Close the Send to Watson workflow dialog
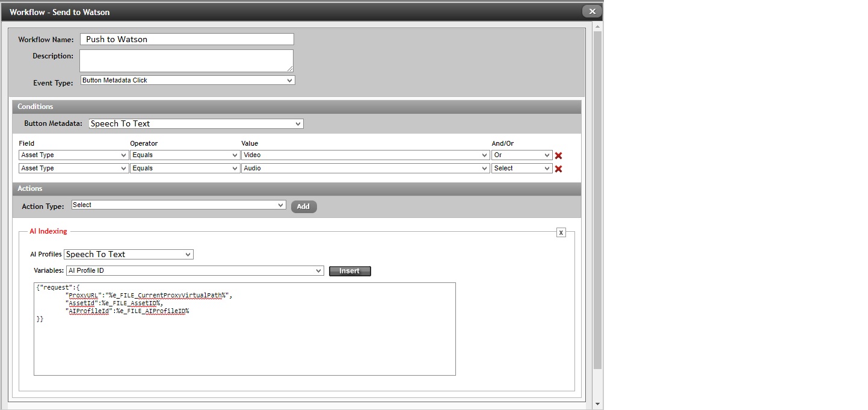 point(592,11)
